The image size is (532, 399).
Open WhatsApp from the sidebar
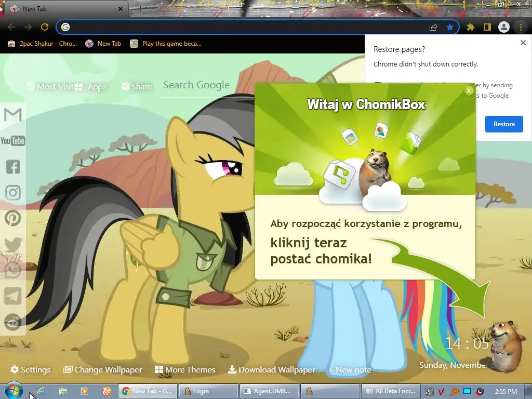pos(13,270)
